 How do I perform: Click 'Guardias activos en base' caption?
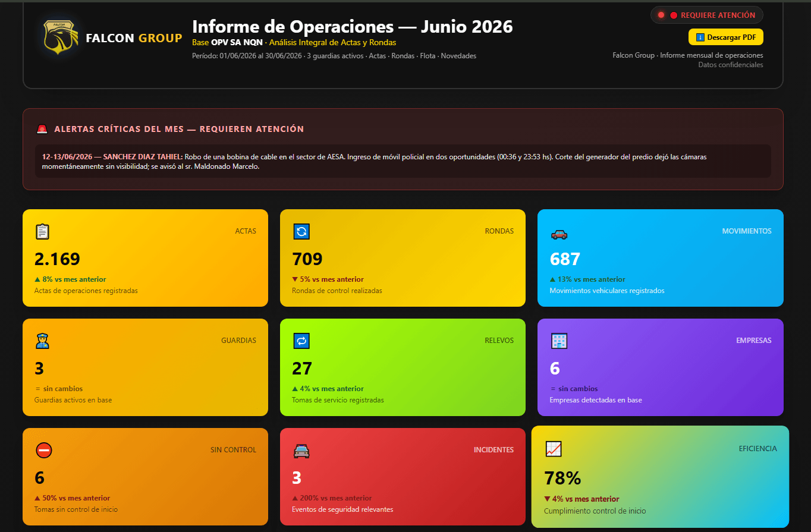pyautogui.click(x=73, y=400)
